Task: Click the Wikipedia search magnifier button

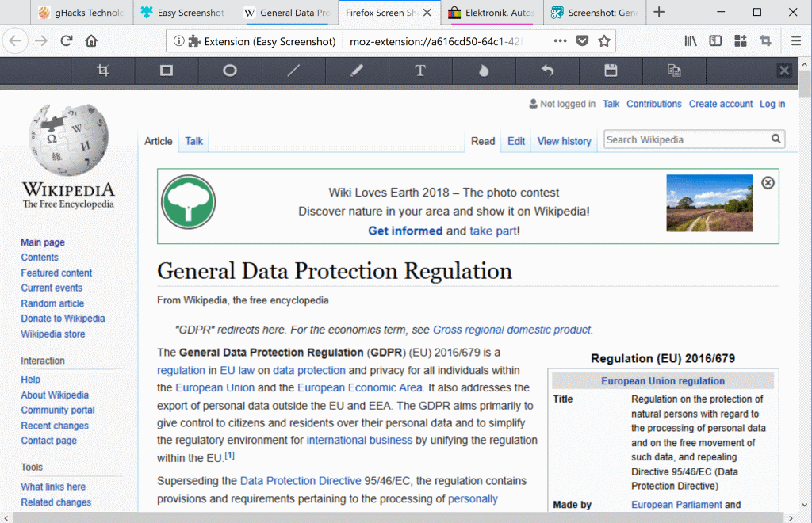Action: tap(776, 139)
